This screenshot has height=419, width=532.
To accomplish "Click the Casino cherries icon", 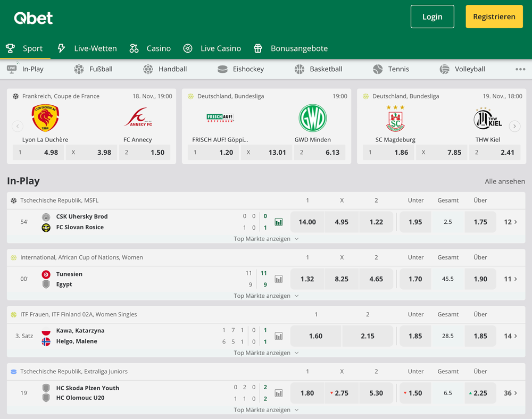I will click(134, 48).
